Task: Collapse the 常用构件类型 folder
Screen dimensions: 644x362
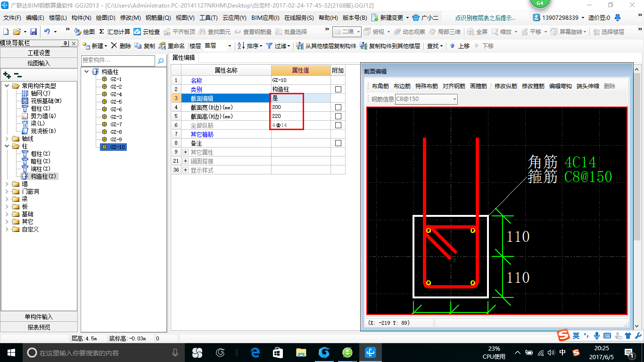Action: click(x=7, y=86)
